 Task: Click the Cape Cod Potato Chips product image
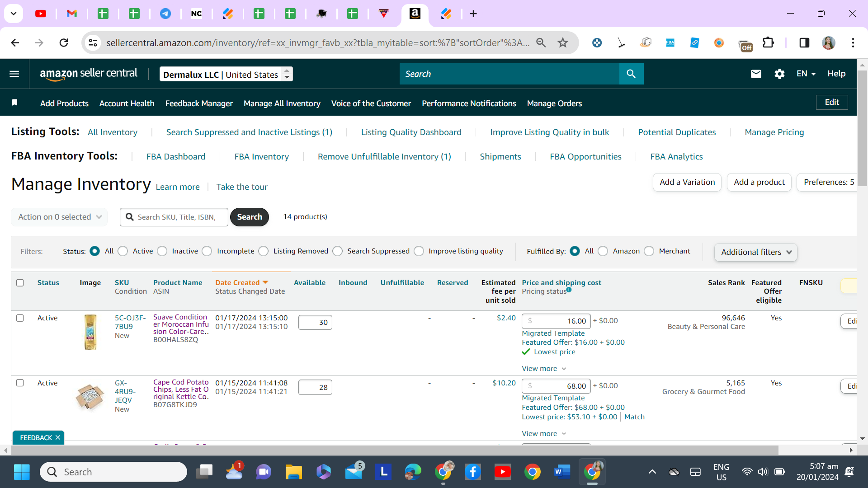point(90,397)
